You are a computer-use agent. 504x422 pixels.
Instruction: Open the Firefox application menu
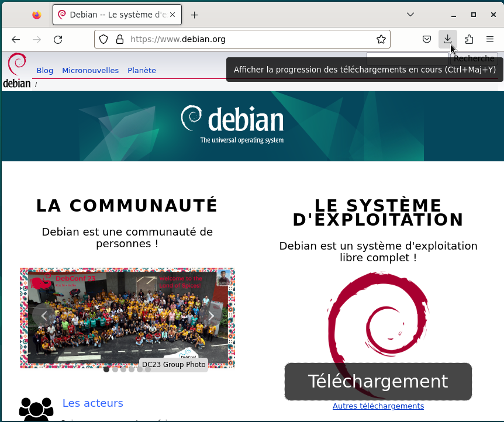[x=490, y=39]
